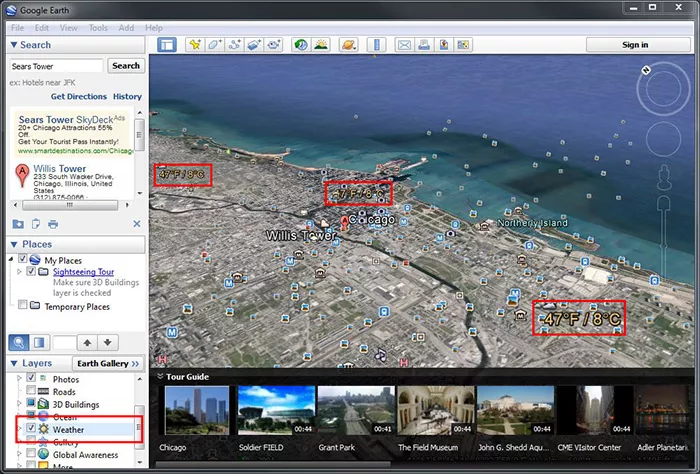
Task: Collapse the Tour Guide panel chevron
Action: pos(160,377)
